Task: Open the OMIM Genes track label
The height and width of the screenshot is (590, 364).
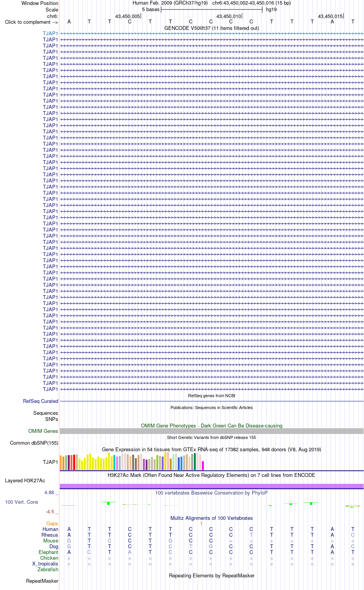Action: pyautogui.click(x=43, y=431)
